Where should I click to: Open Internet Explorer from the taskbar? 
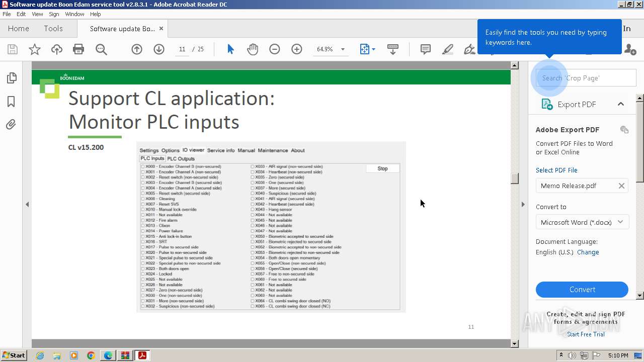(x=40, y=355)
